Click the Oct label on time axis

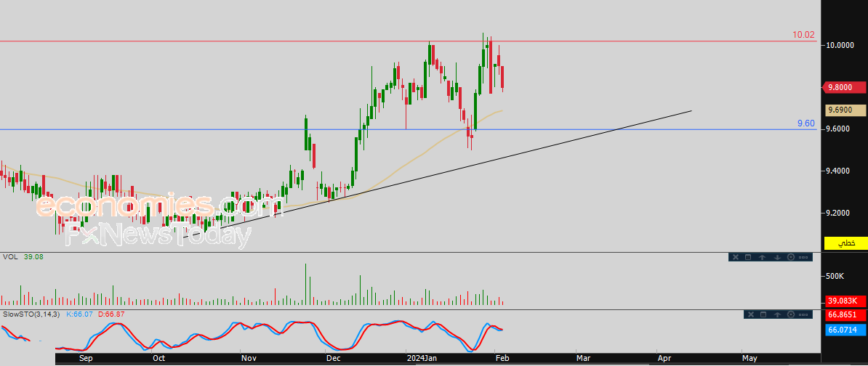click(159, 358)
